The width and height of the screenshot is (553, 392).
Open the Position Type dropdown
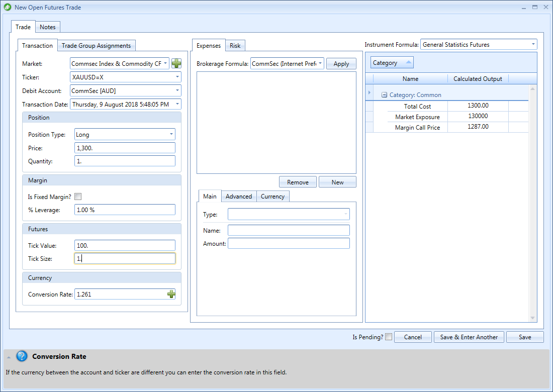click(171, 134)
